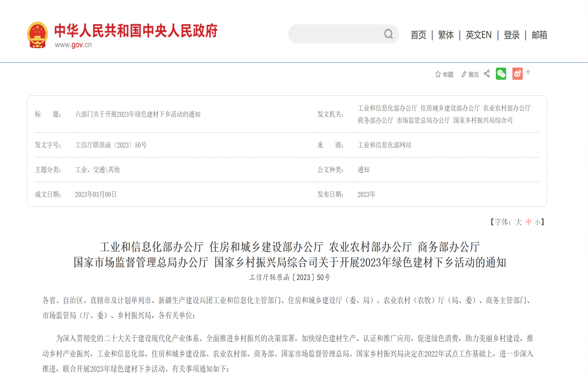Viewport: 588px width, 378px height.
Task: Click the 公文种类 label
Action: 331,170
